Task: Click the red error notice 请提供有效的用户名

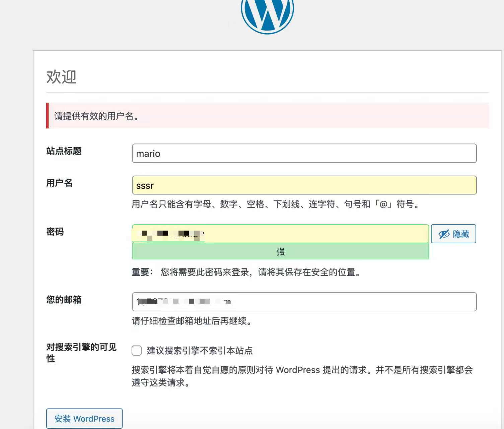Action: 267,116
